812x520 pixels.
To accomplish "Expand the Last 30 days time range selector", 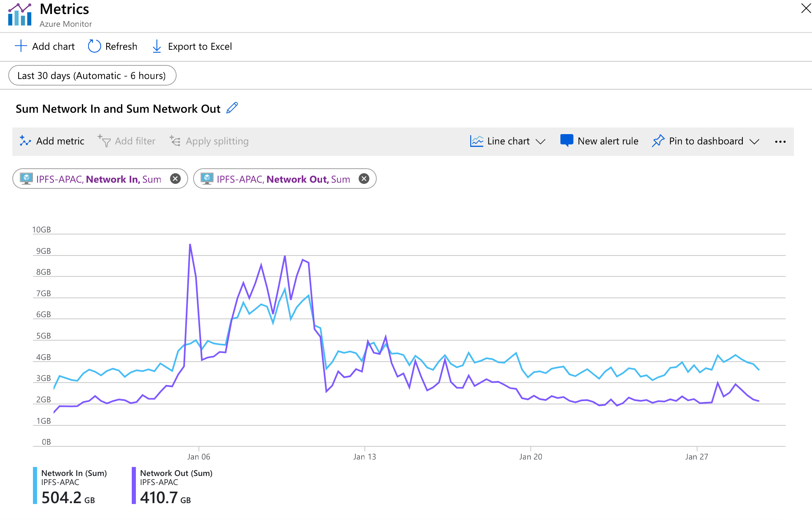I will click(91, 75).
